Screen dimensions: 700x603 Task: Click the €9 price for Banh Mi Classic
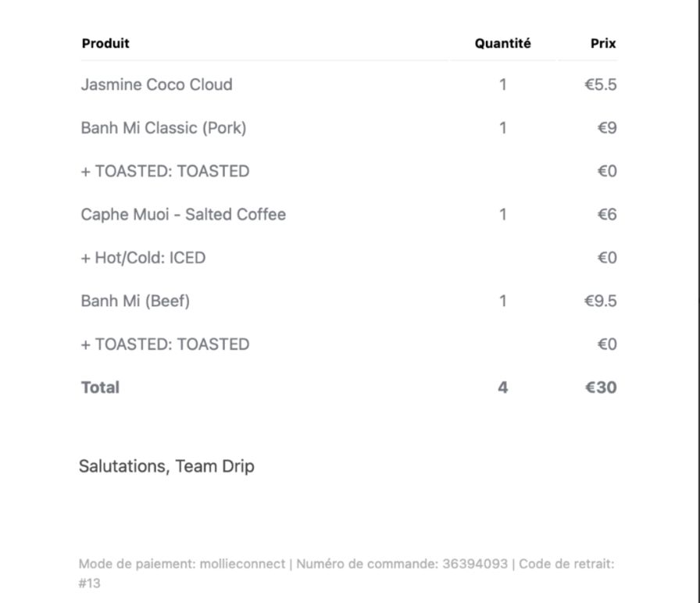[607, 128]
